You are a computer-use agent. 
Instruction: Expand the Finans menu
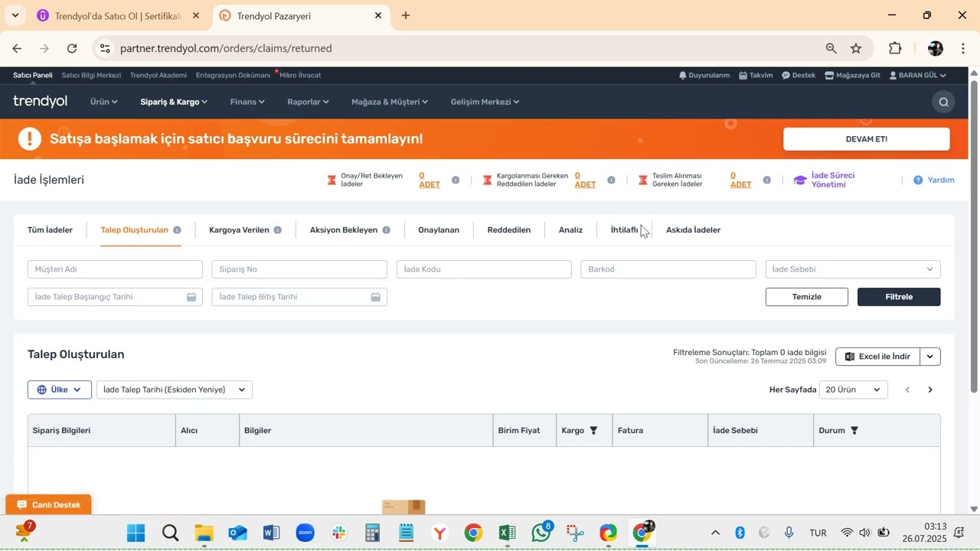[x=247, y=102]
